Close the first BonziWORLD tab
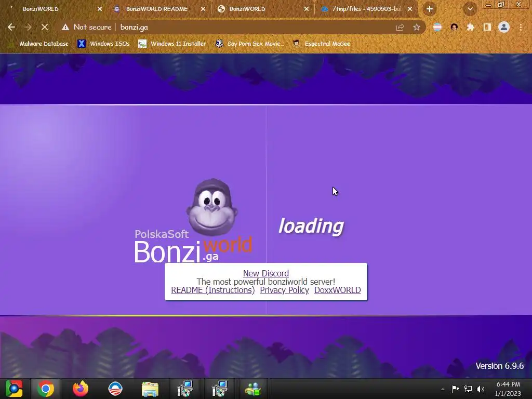This screenshot has height=399, width=532. pyautogui.click(x=99, y=9)
